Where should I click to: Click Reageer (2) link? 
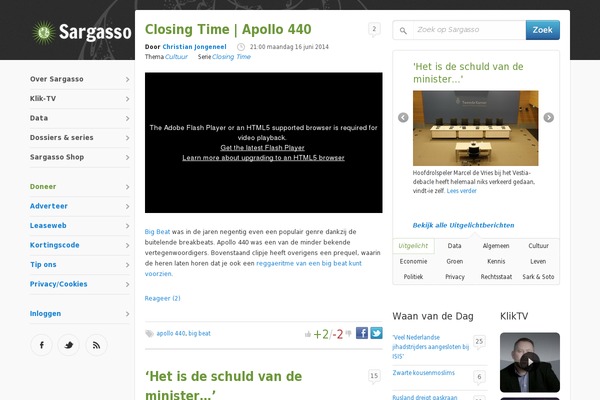(162, 298)
